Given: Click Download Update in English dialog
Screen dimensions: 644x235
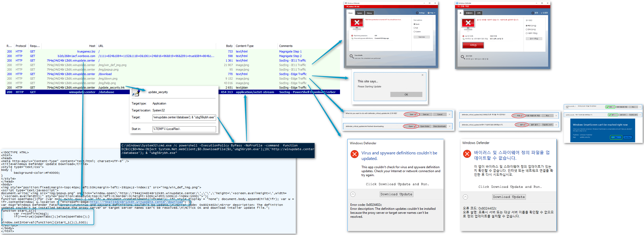Looking at the screenshot, I should tap(396, 194).
